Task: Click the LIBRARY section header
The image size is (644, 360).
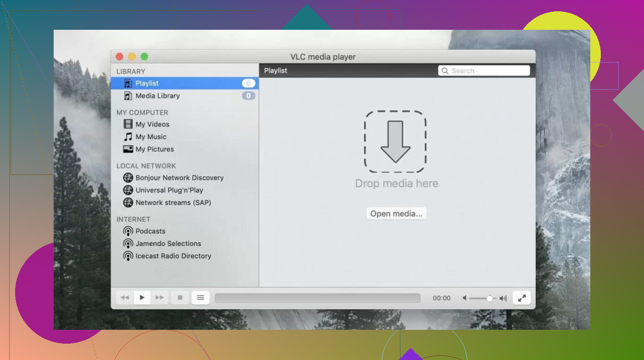Action: coord(131,71)
